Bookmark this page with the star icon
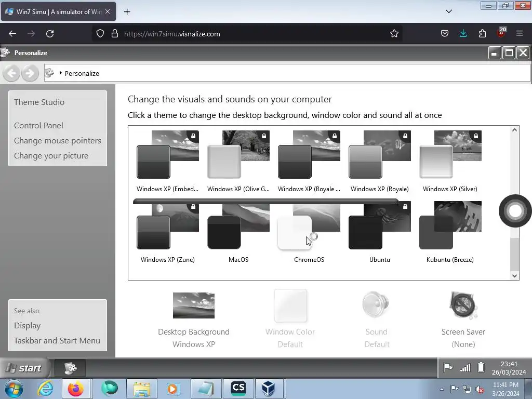This screenshot has height=399, width=532. tap(394, 34)
